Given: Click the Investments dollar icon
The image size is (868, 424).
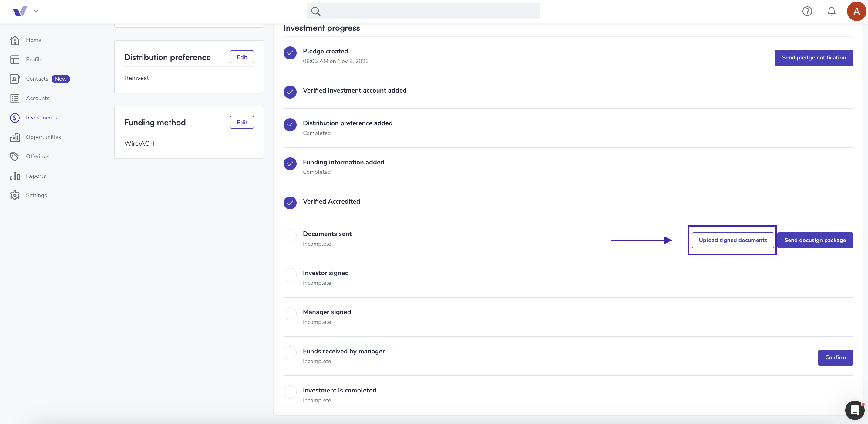Looking at the screenshot, I should pyautogui.click(x=15, y=118).
